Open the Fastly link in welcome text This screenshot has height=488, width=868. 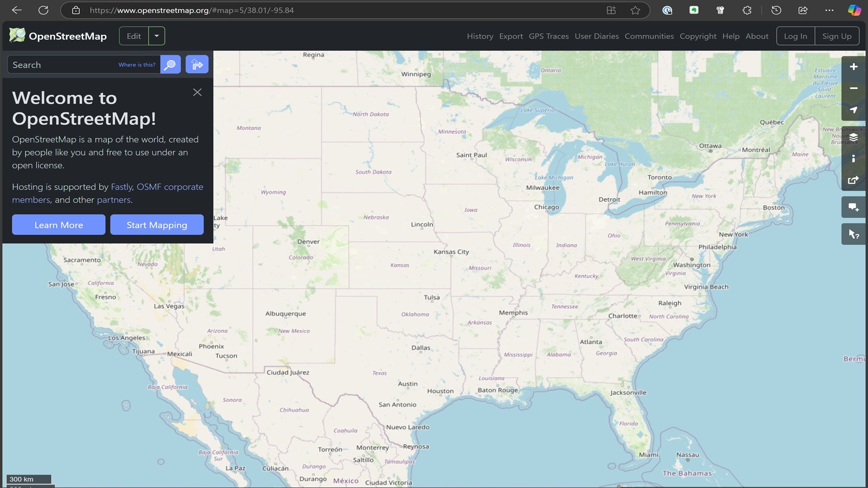(121, 187)
